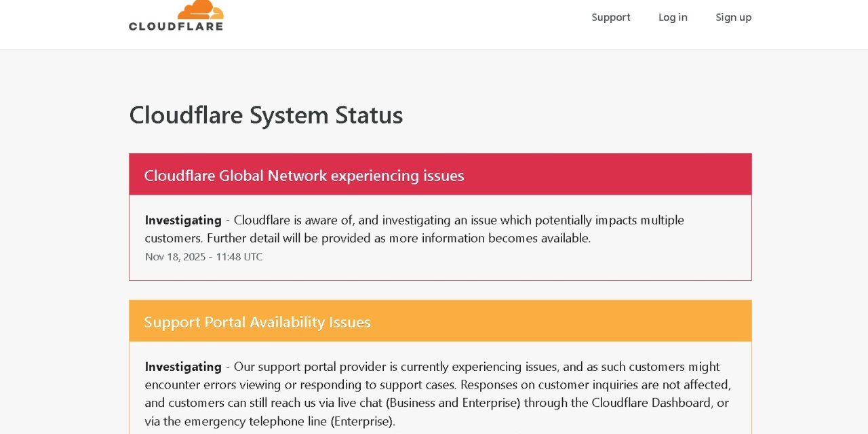868x434 pixels.
Task: Click the Investigating label in the Support Portal incident
Action: tap(183, 367)
